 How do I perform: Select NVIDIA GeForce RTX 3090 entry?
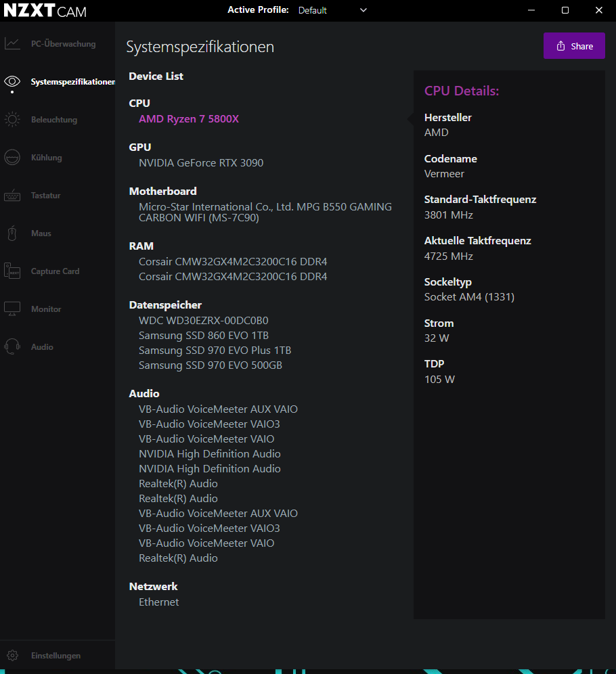tap(201, 163)
